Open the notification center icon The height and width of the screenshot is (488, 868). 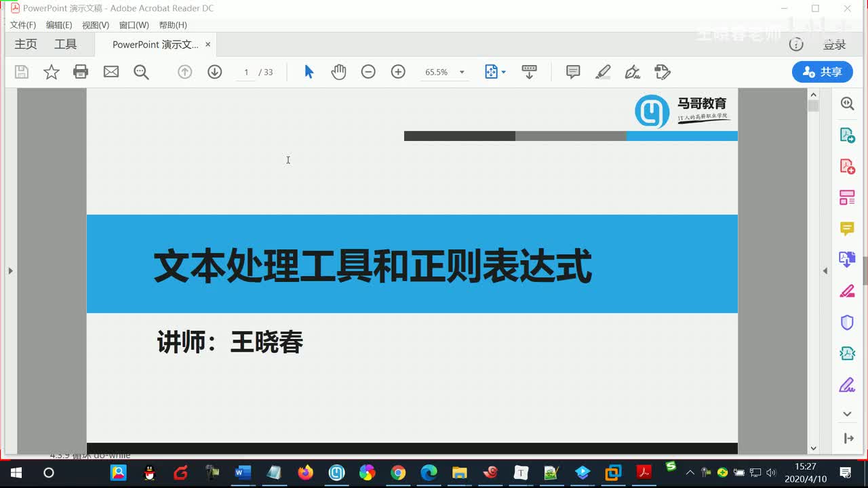(846, 472)
